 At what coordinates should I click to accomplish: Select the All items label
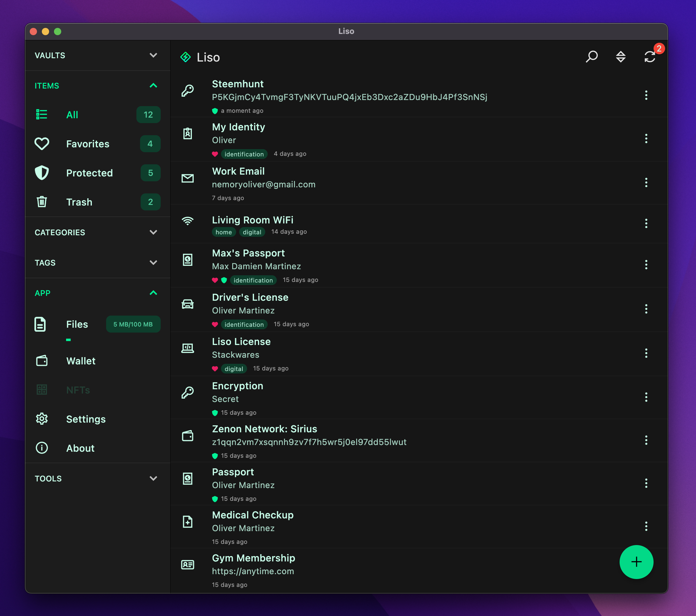(x=72, y=115)
